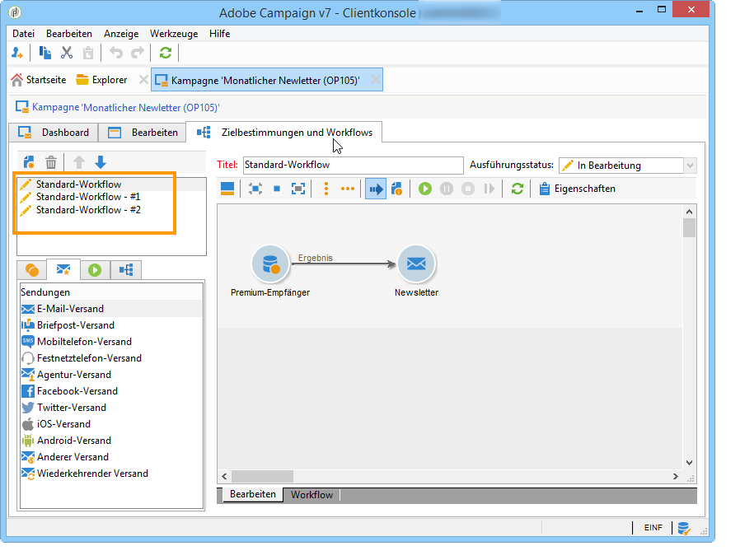Select Anderer Versand delivery type

click(x=111, y=457)
